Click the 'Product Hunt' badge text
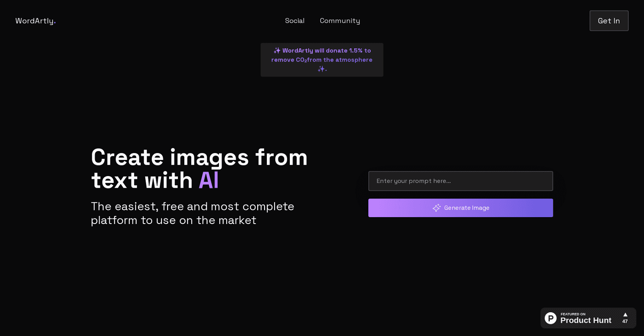Image resolution: width=644 pixels, height=336 pixels. tap(586, 321)
